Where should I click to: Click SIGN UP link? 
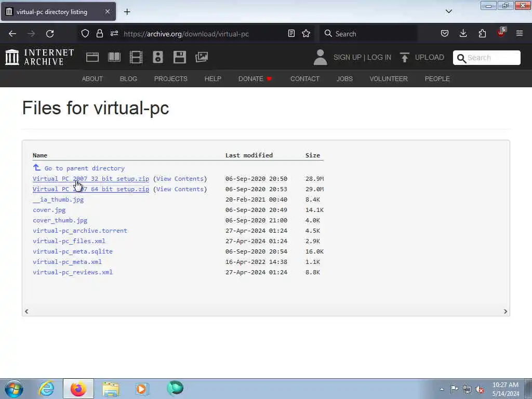[348, 57]
